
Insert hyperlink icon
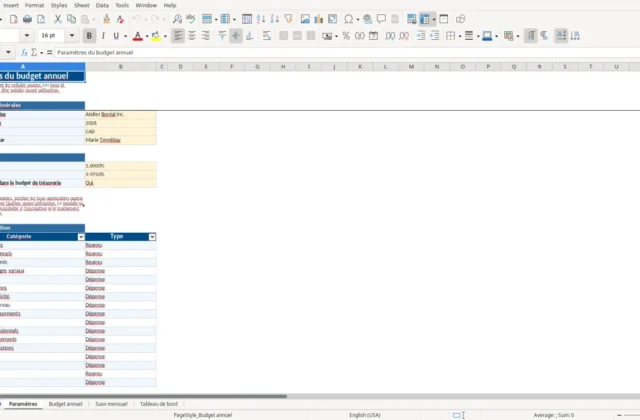coord(367,19)
